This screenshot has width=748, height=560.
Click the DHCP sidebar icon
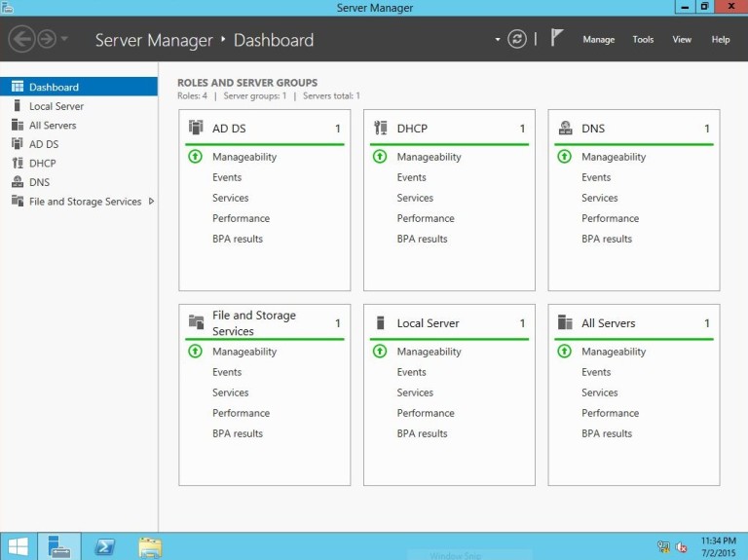(x=18, y=163)
